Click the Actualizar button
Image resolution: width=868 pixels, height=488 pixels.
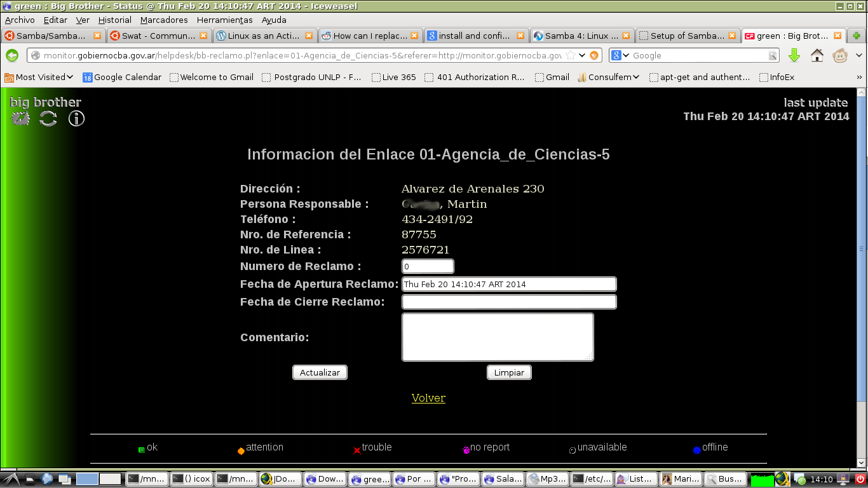pos(320,372)
